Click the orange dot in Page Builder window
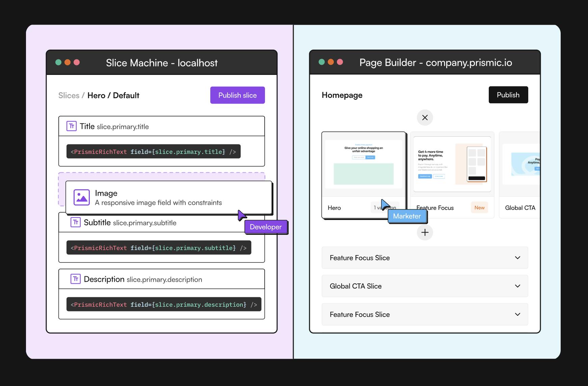588x386 pixels. click(x=331, y=62)
